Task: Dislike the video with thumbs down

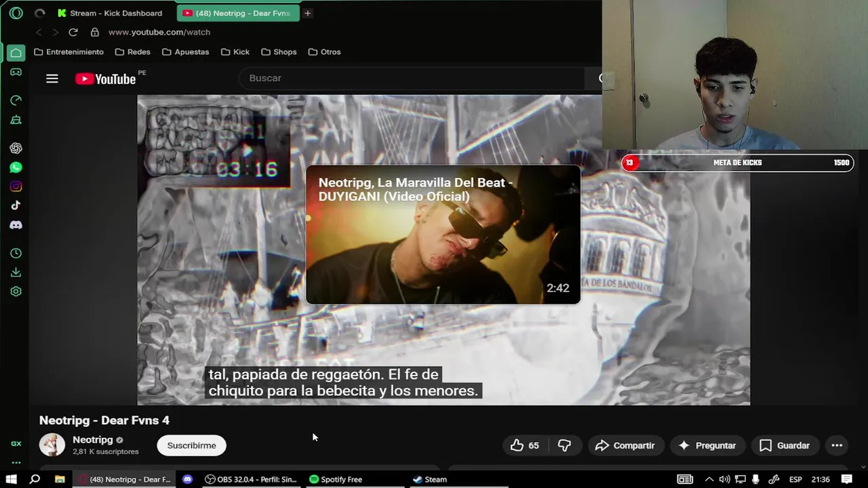Action: 564,445
